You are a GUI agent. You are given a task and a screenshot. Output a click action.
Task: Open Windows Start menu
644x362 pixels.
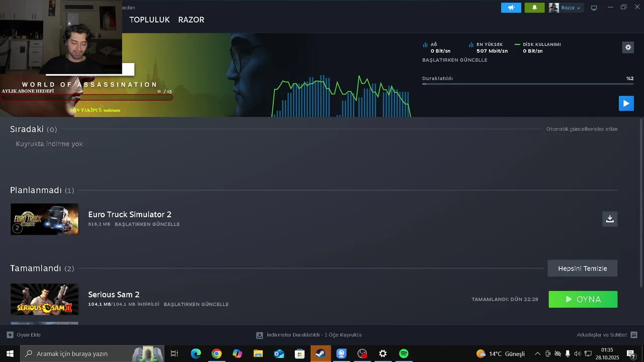coord(10,353)
